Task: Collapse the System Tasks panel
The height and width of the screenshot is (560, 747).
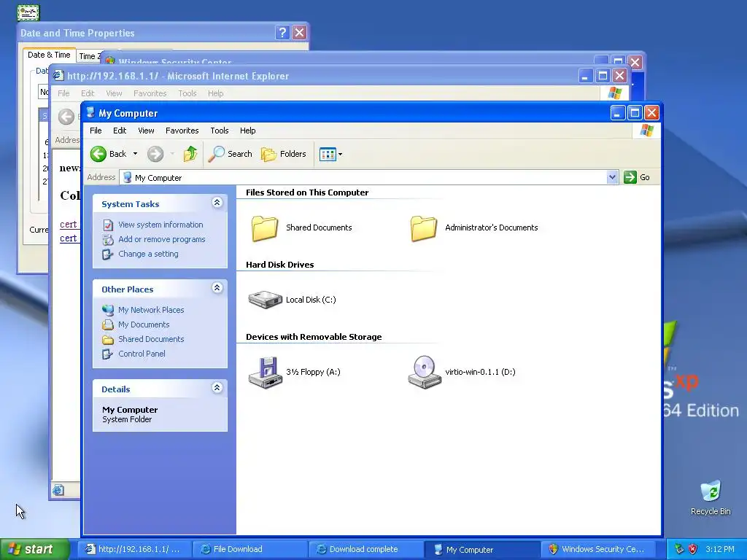Action: [217, 203]
